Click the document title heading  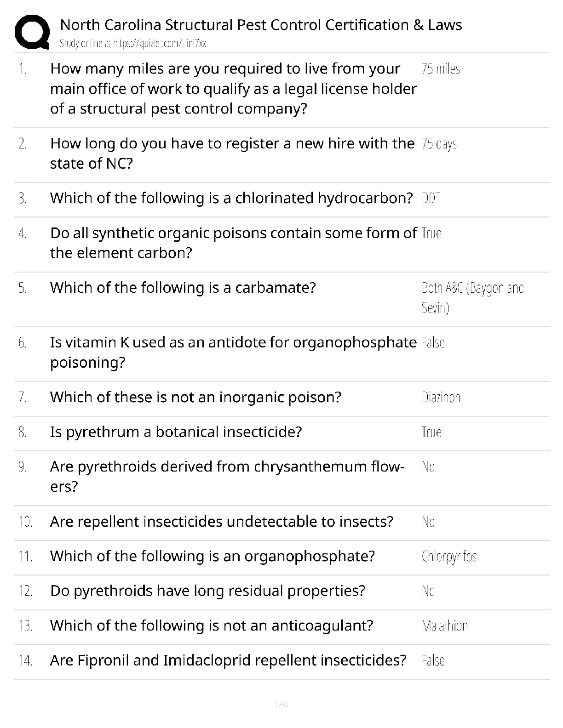point(261,25)
